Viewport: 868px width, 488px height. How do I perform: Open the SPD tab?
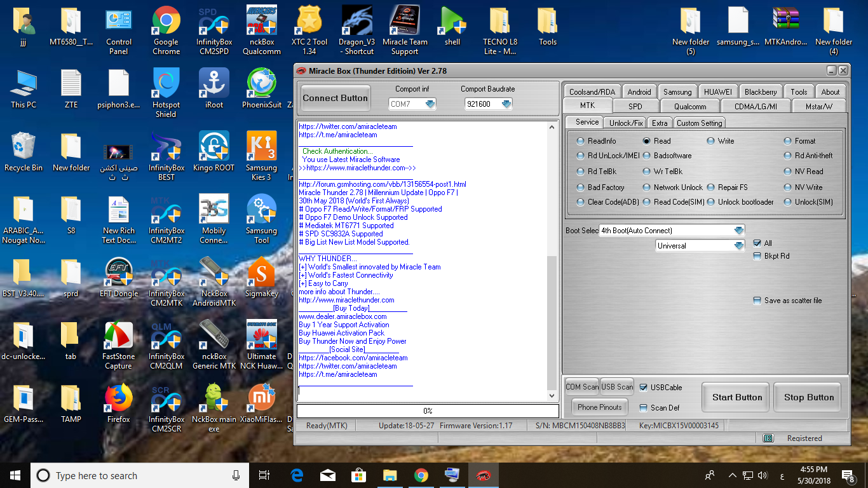(x=635, y=106)
